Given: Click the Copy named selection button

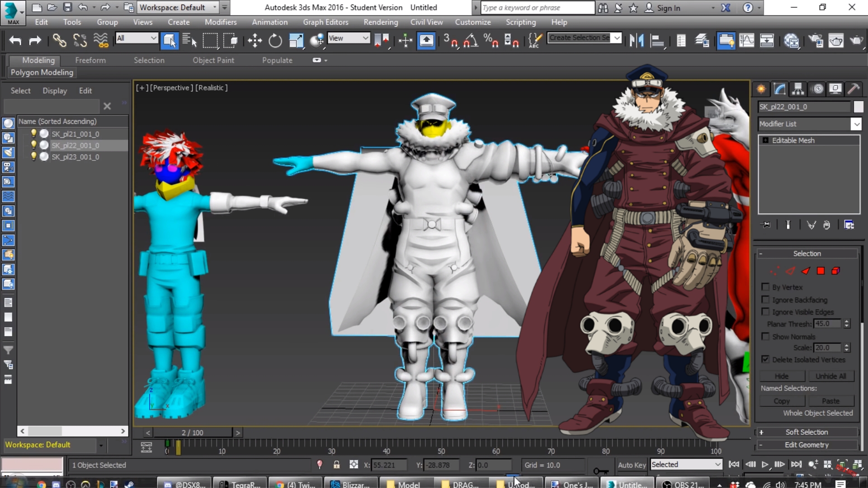Looking at the screenshot, I should tap(782, 401).
